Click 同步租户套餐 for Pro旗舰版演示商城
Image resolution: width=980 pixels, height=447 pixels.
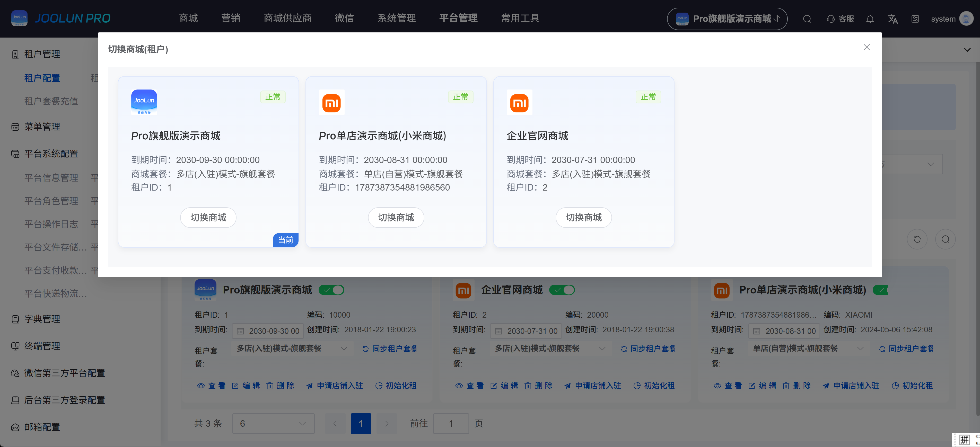pyautogui.click(x=390, y=348)
